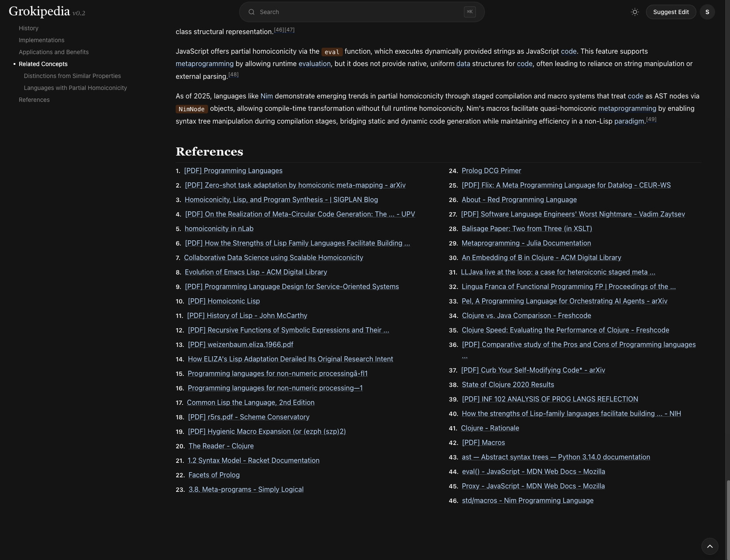Viewport: 730px width, 560px height.
Task: Open Recursive Functions of Symbolic Expressions reference
Action: [288, 330]
